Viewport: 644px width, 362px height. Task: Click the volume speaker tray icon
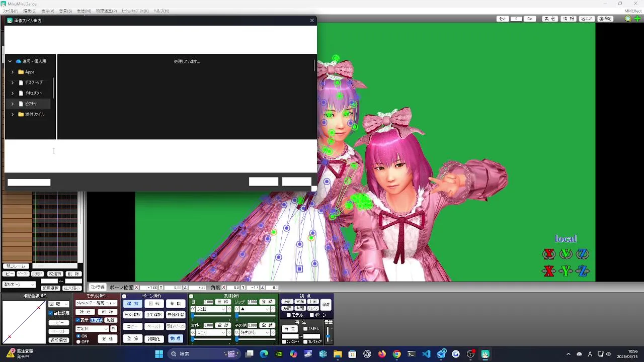[x=608, y=354]
